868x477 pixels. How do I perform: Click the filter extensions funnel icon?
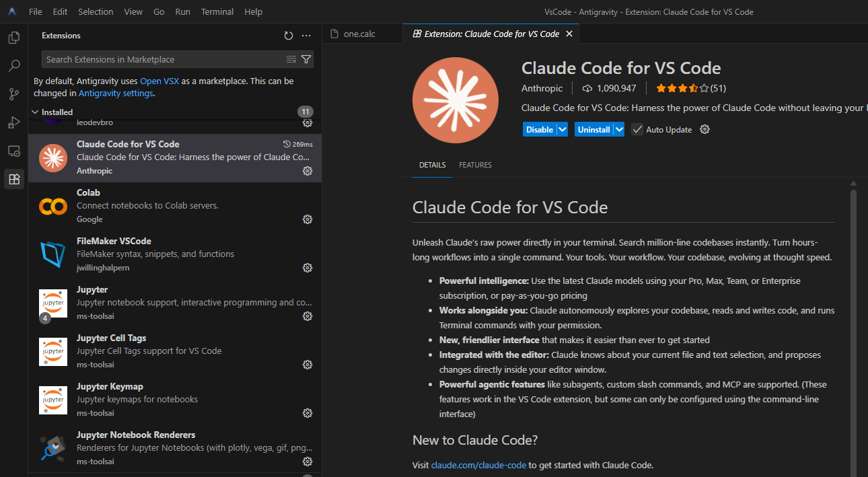[306, 59]
